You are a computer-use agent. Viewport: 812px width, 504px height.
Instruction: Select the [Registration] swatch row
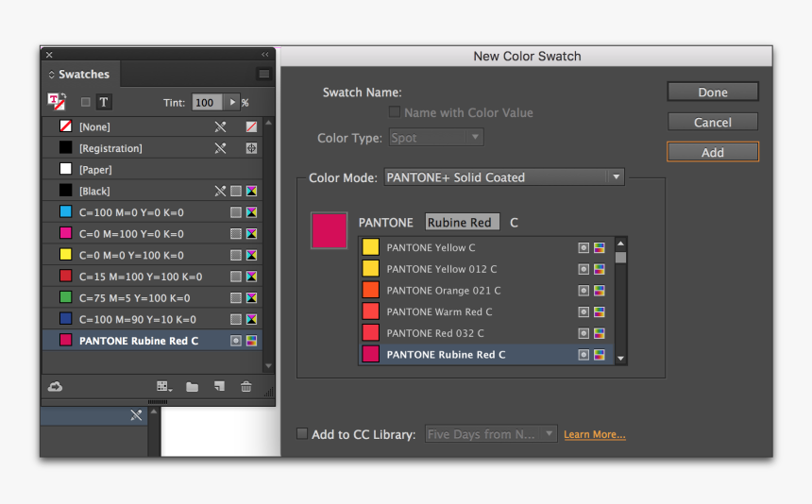tap(152, 148)
